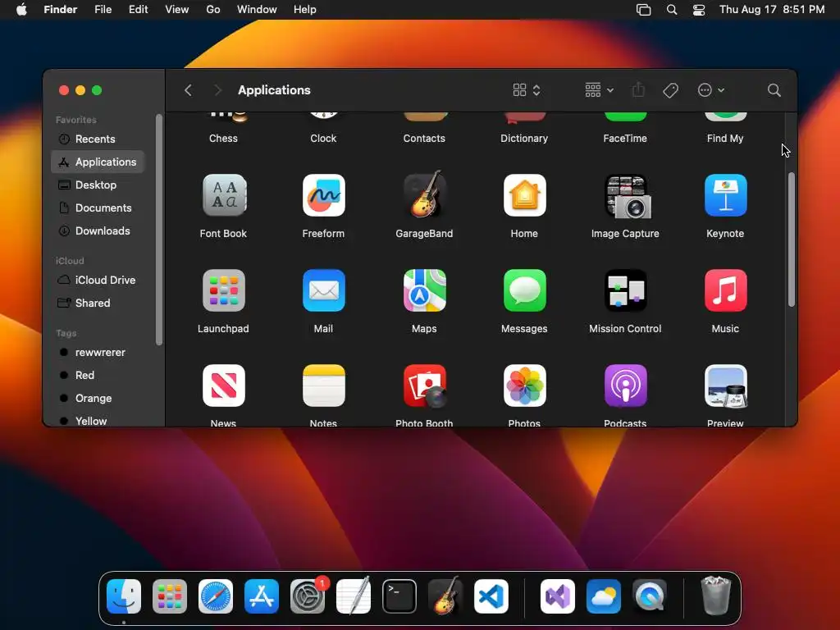
Task: Open the Apple menu
Action: (x=21, y=10)
